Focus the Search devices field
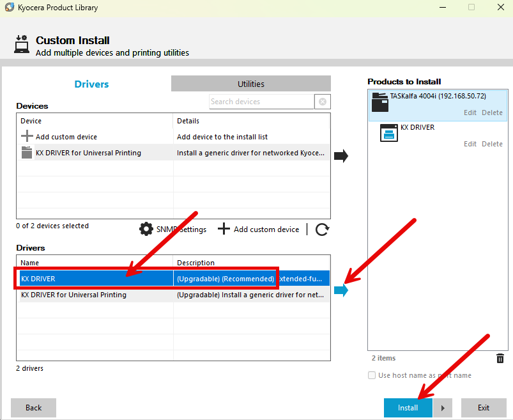The image size is (513, 420). pos(261,102)
